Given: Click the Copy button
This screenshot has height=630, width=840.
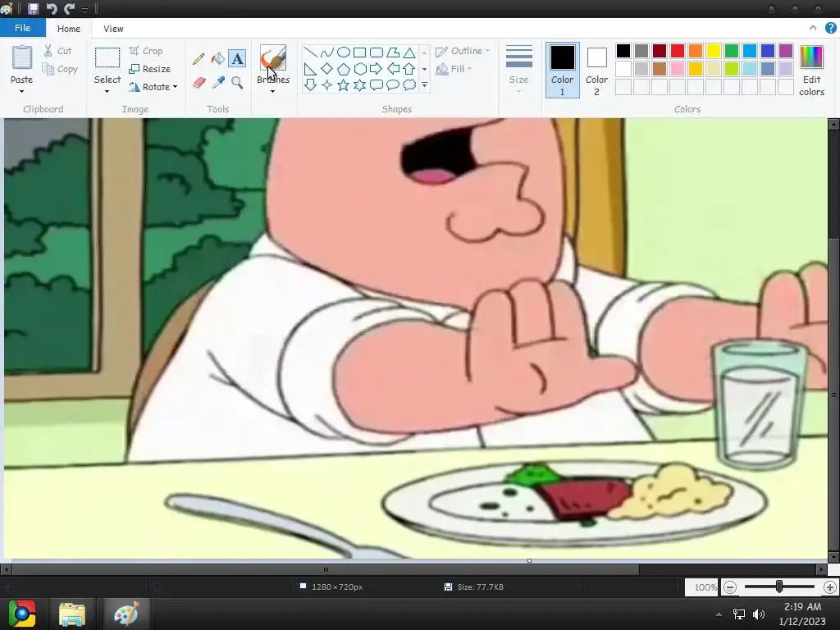Looking at the screenshot, I should pyautogui.click(x=60, y=69).
